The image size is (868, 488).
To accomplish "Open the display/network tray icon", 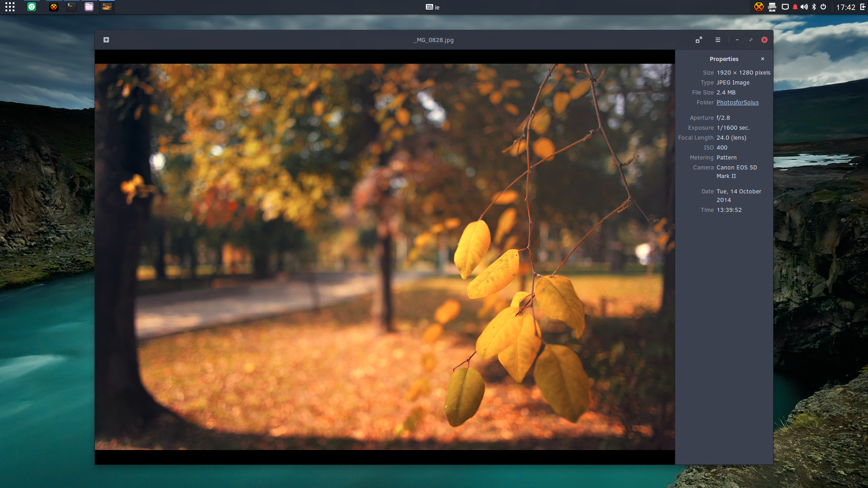I will point(785,7).
